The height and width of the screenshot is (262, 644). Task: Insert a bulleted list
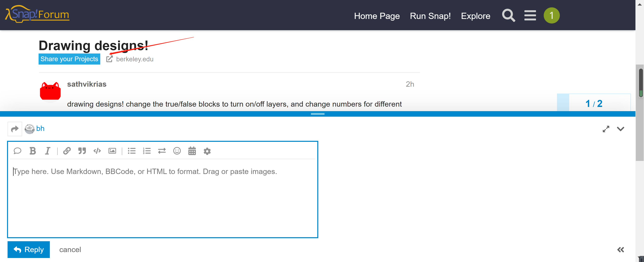point(132,151)
